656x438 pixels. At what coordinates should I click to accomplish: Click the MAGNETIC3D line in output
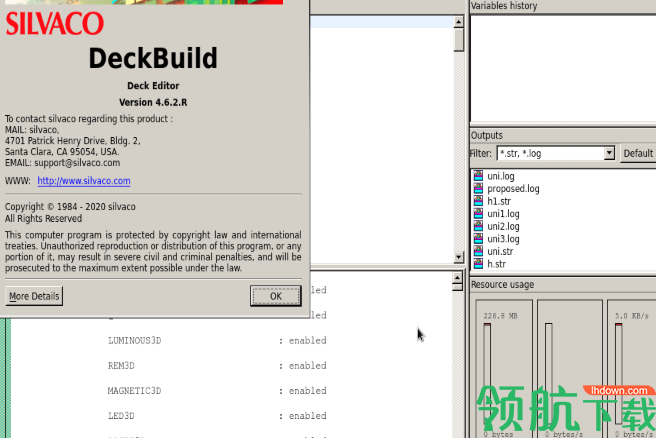(217, 391)
